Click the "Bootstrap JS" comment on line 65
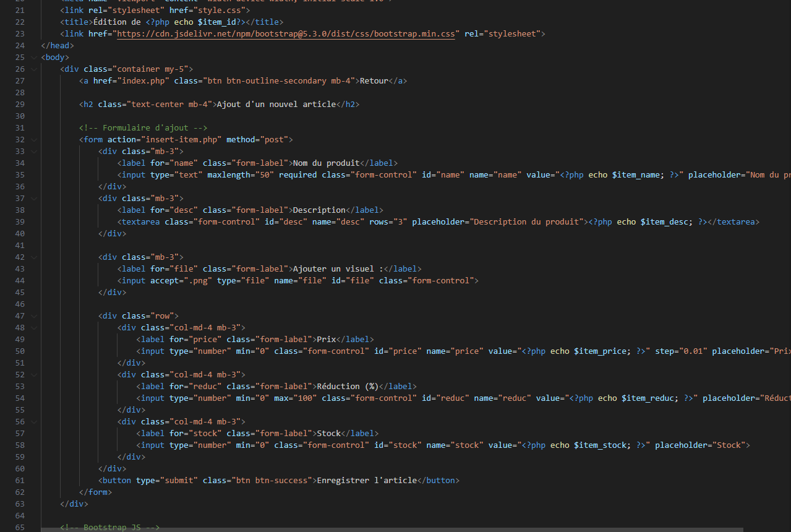The height and width of the screenshot is (532, 791). [x=110, y=528]
